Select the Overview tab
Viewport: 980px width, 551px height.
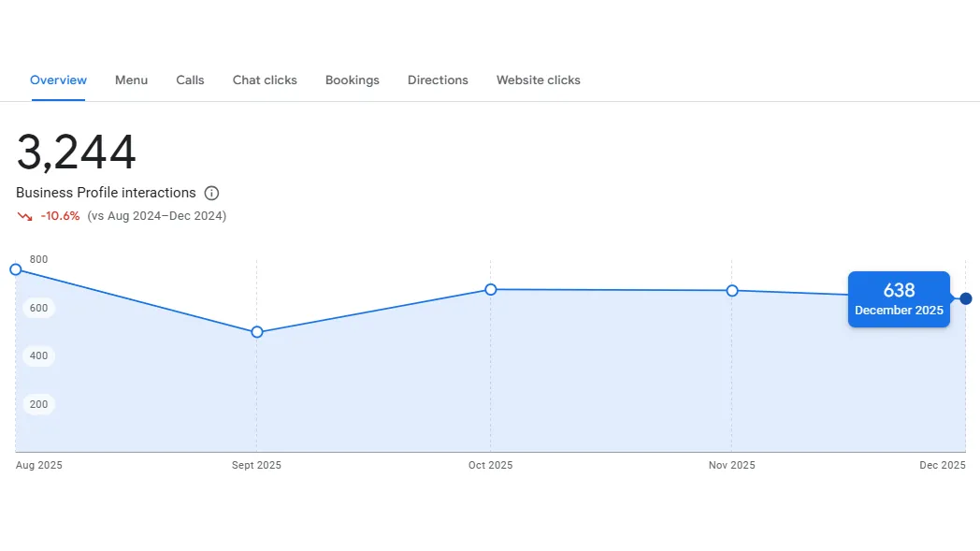click(58, 80)
